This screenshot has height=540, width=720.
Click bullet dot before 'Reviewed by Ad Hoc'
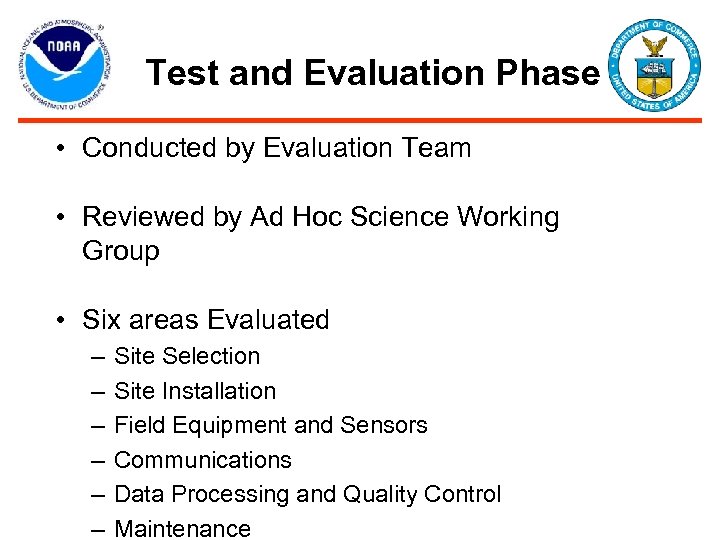click(62, 218)
